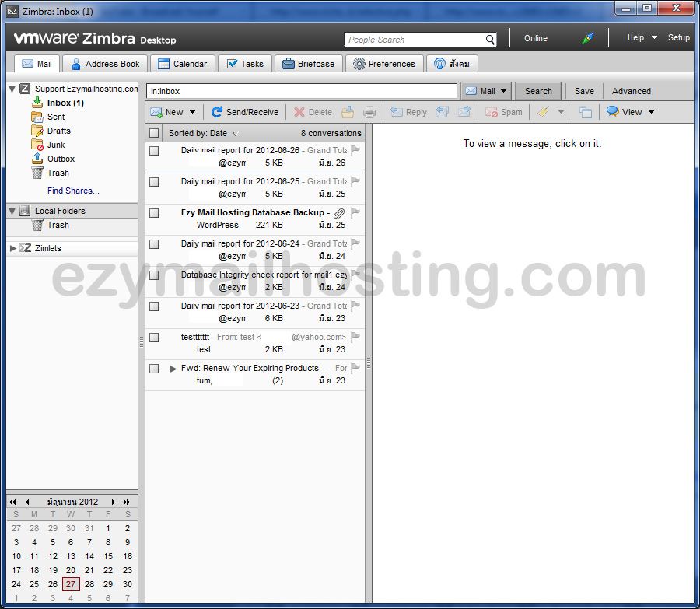
Task: Flag the Fwd: Renew Your Expiring Products message
Action: click(x=355, y=368)
